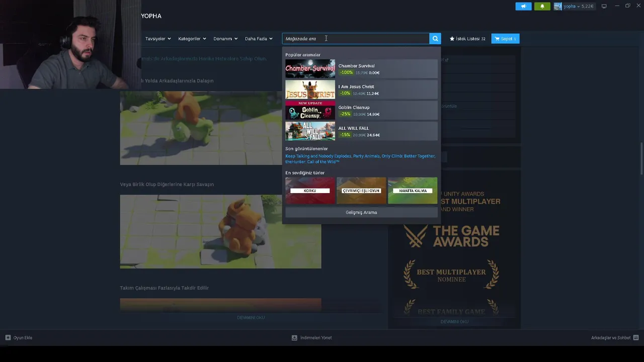Click the Jesus Christ game thumbnail

[310, 89]
